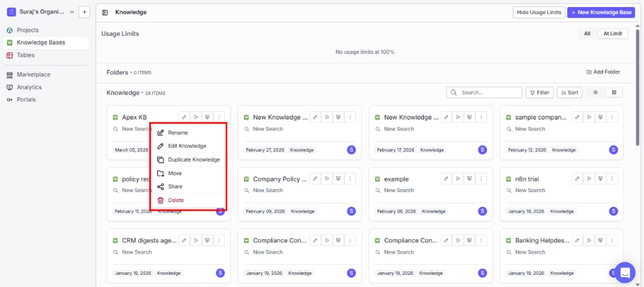Click the chat support bubble icon
The image size is (644, 287).
(x=625, y=272)
